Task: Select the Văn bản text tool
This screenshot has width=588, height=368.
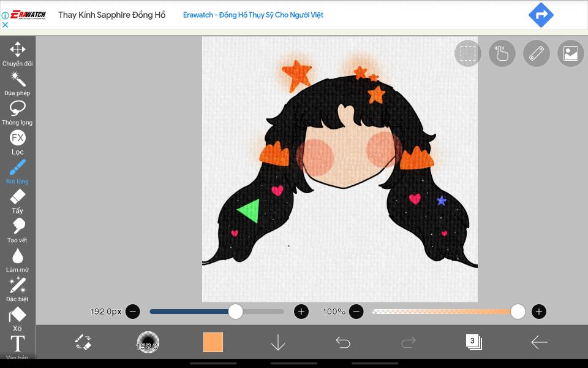Action: [x=17, y=346]
